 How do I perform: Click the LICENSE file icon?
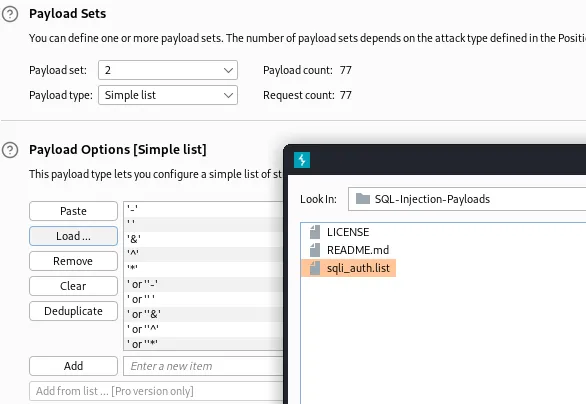[315, 232]
